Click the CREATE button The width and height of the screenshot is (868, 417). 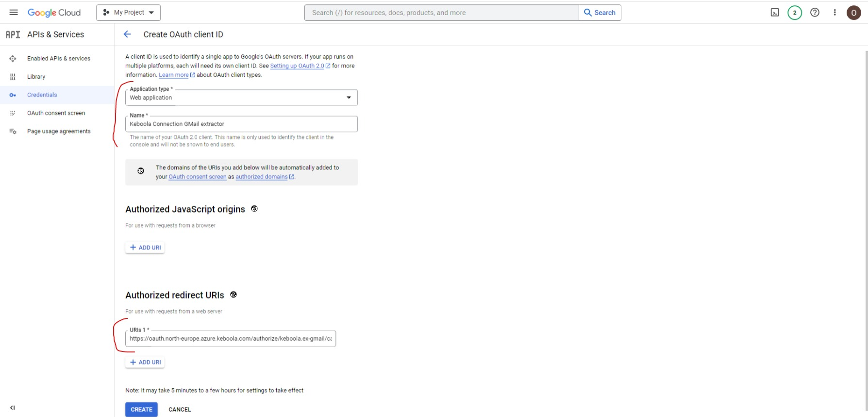click(141, 409)
